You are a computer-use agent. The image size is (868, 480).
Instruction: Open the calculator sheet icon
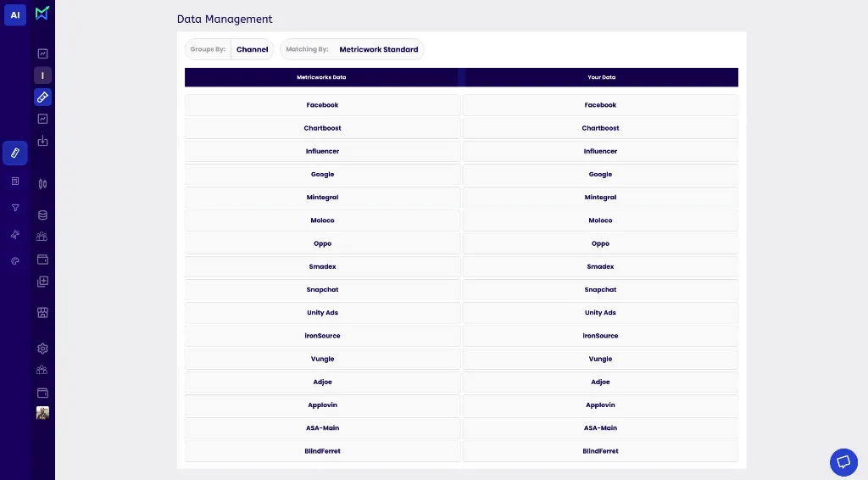15,181
